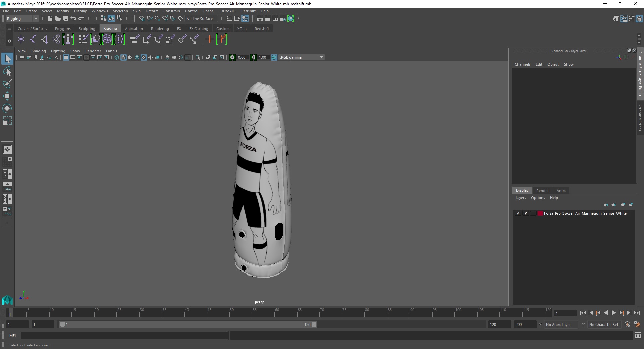Toggle Auto Keyframe button
This screenshot has height=349, width=644.
627,325
